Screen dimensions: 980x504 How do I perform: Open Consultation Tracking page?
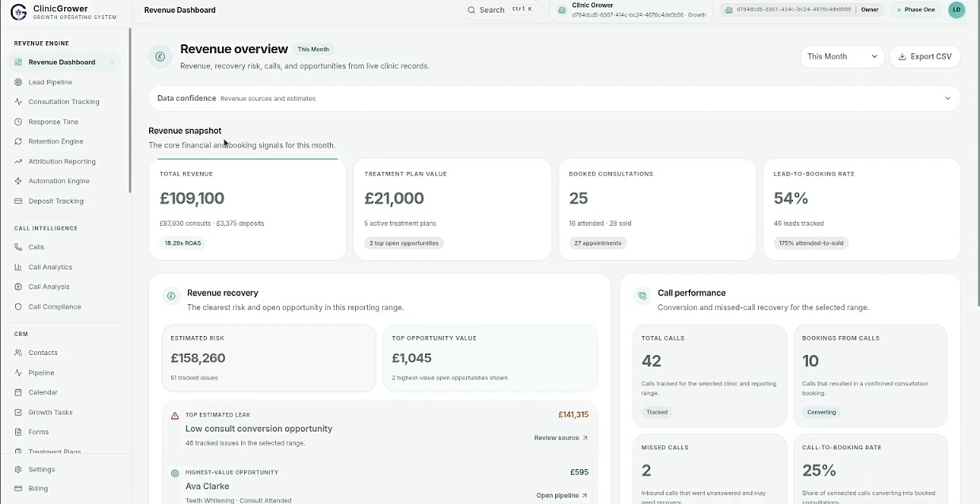pos(64,101)
